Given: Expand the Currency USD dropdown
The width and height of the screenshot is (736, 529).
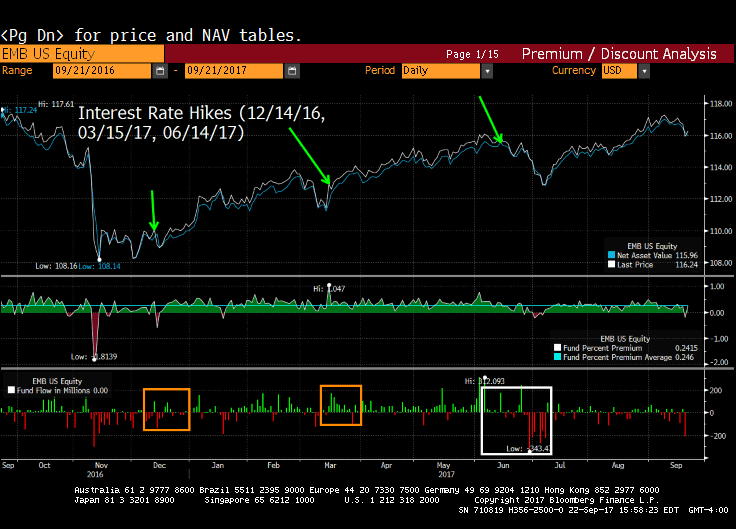Looking at the screenshot, I should 643,72.
